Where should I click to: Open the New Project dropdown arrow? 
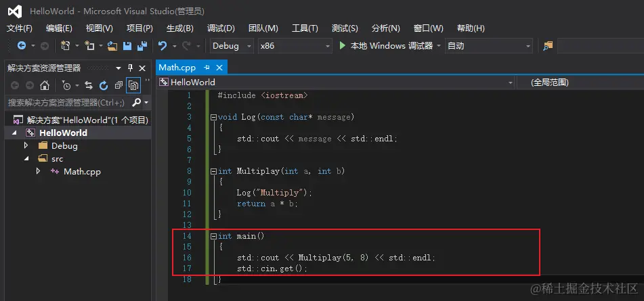pyautogui.click(x=77, y=47)
